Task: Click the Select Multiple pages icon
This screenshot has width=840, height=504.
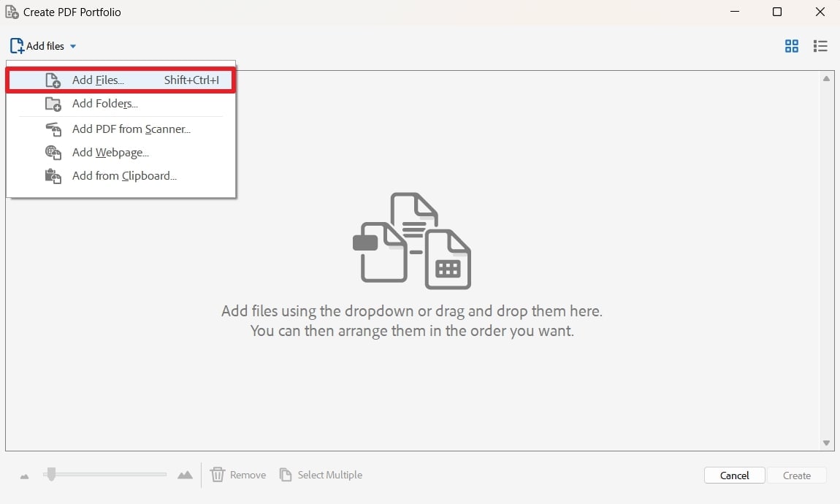Action: tap(286, 475)
